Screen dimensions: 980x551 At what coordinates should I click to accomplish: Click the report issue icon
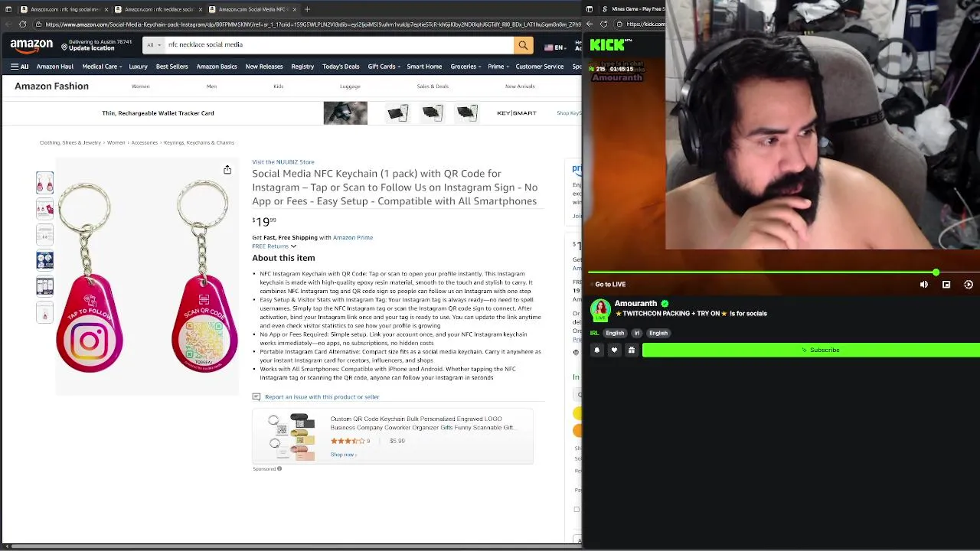pos(256,396)
